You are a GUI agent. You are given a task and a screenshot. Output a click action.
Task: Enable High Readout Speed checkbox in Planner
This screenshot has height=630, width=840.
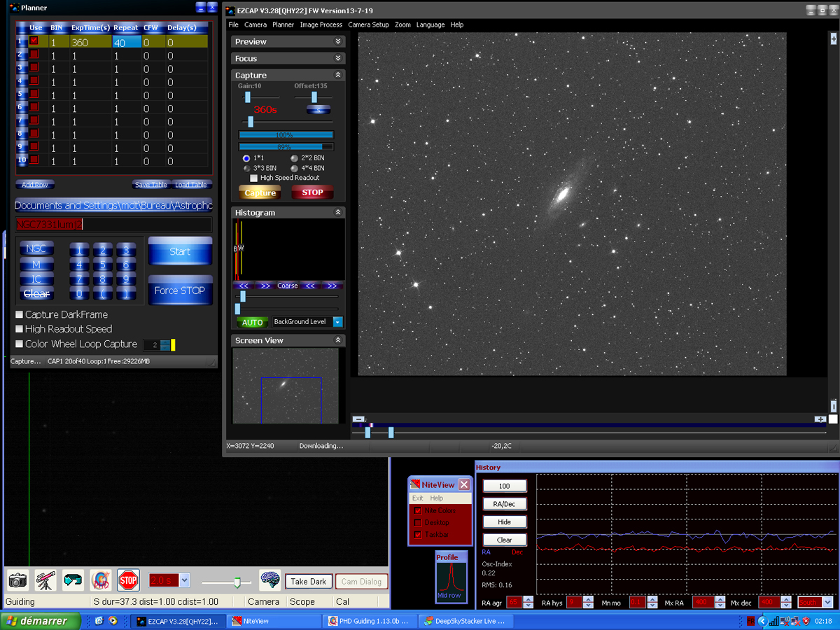pos(20,329)
